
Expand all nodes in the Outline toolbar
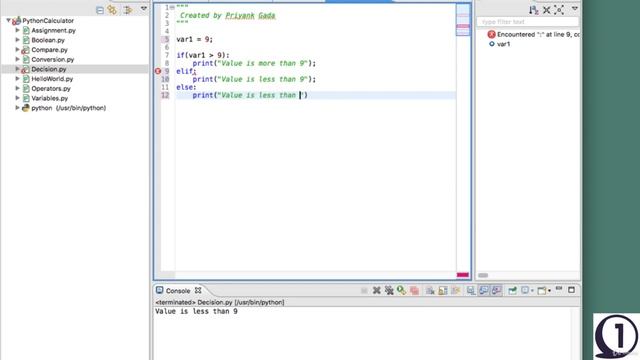coord(559,10)
